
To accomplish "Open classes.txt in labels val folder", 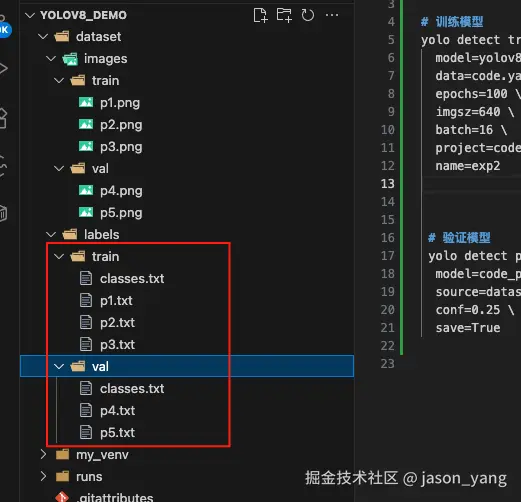I will pos(132,388).
